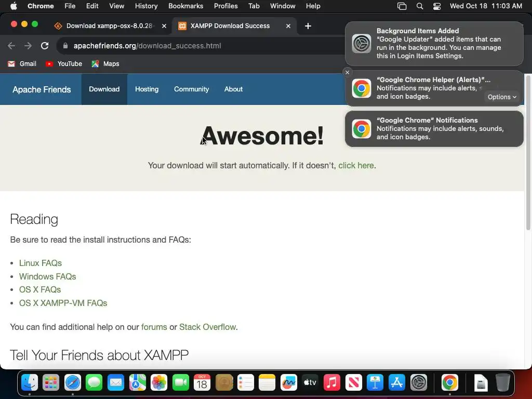Open Launchpad in the dock
Screen dimensions: 532x399
(x=51, y=383)
